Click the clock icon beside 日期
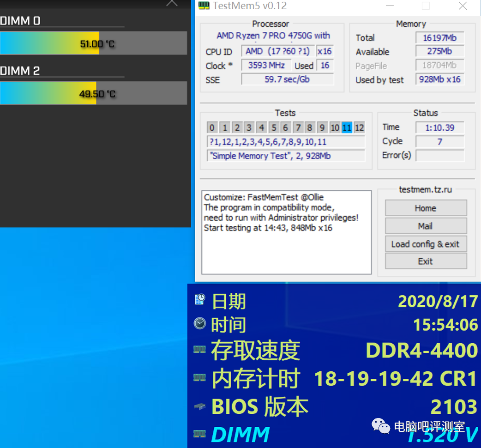 [199, 300]
